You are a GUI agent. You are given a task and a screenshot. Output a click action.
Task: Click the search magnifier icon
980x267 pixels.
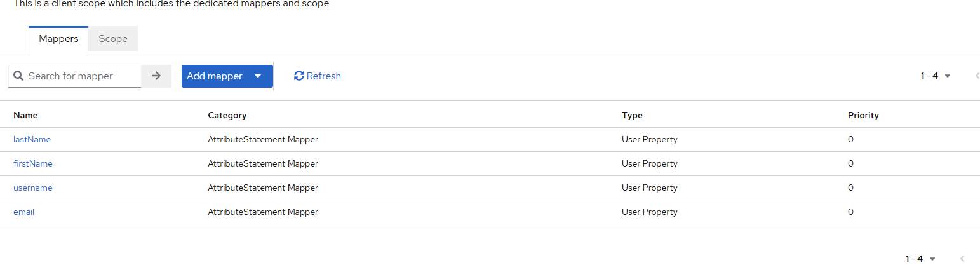[x=18, y=76]
